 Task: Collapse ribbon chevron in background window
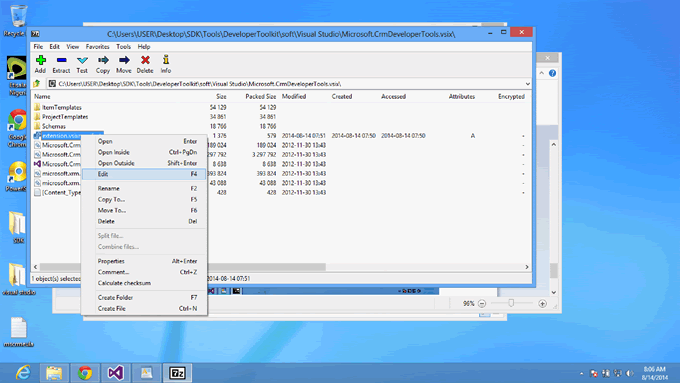541,73
